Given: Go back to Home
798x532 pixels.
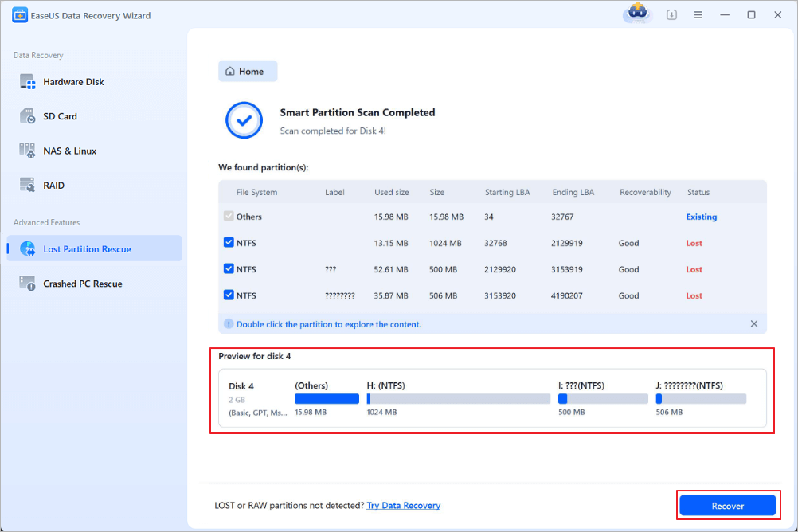Looking at the screenshot, I should pos(247,71).
